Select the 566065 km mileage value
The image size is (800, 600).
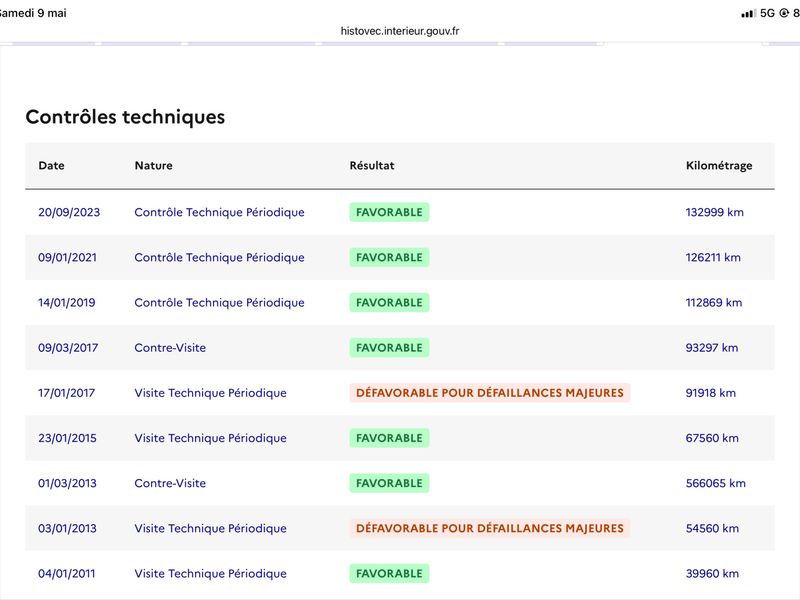pos(715,483)
